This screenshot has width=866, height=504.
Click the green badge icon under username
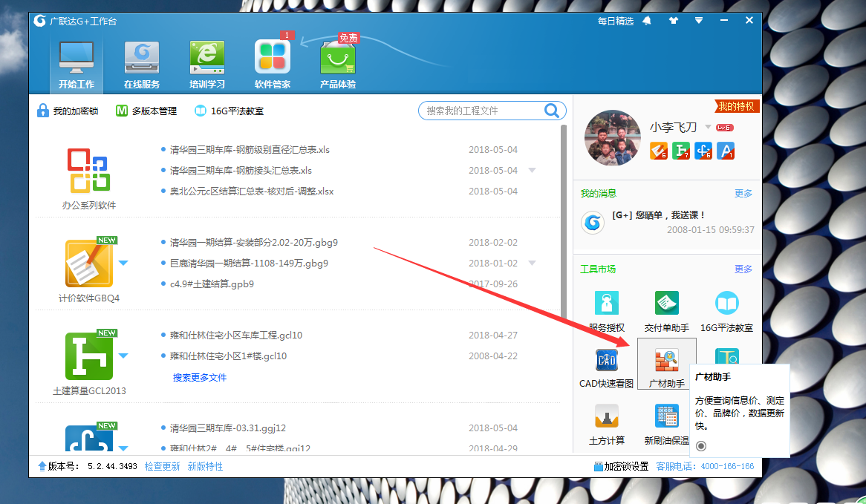[x=681, y=151]
